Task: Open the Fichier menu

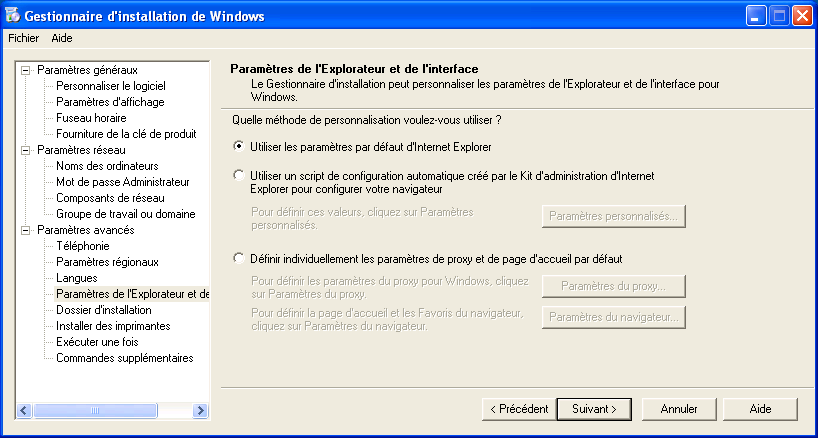Action: [23, 38]
